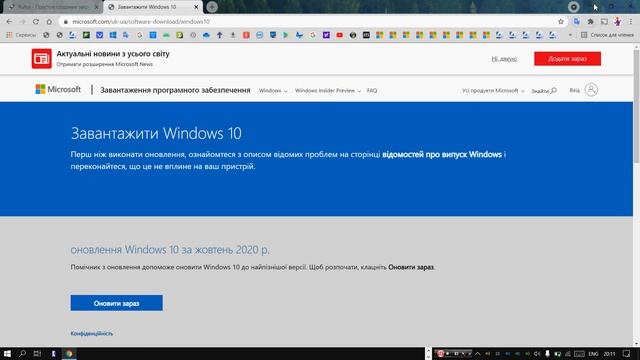
Task: Open a new browser tab with plus button
Action: pyautogui.click(x=212, y=7)
